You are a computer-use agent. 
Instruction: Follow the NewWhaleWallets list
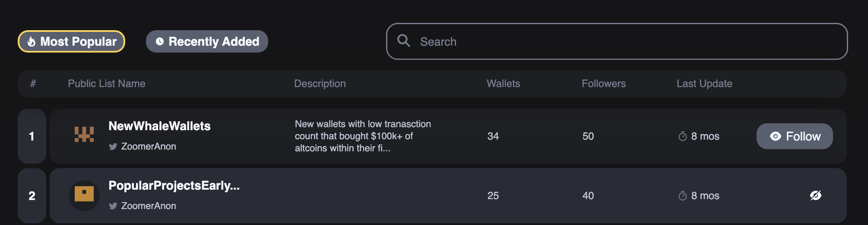[x=795, y=136]
